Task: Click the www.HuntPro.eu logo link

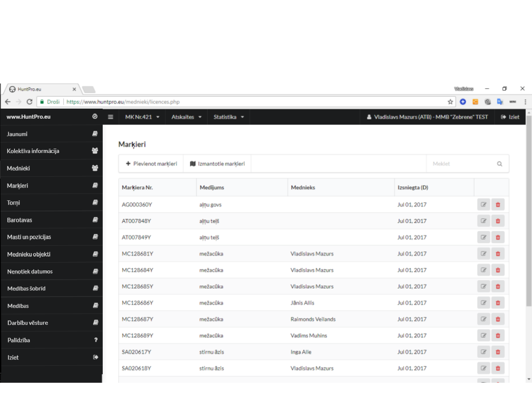Action: (x=28, y=117)
